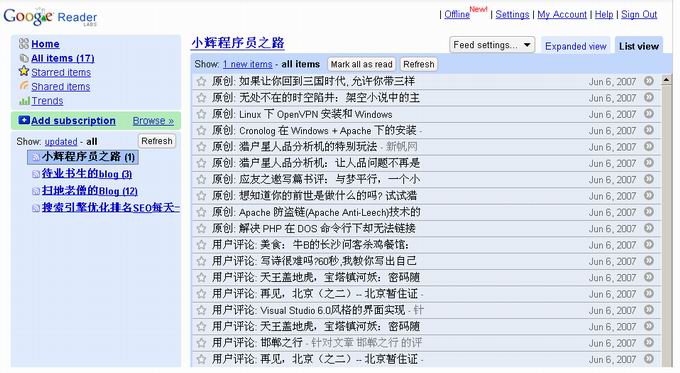Click the Shared items feed icon
Image resolution: width=680 pixels, height=373 pixels.
(x=24, y=86)
